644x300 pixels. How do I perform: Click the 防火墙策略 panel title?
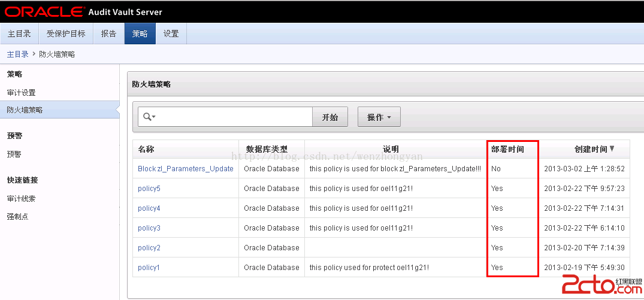(151, 84)
